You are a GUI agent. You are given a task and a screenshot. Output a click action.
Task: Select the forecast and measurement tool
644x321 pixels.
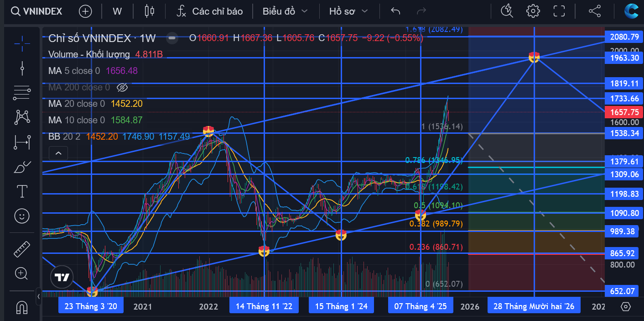21,142
